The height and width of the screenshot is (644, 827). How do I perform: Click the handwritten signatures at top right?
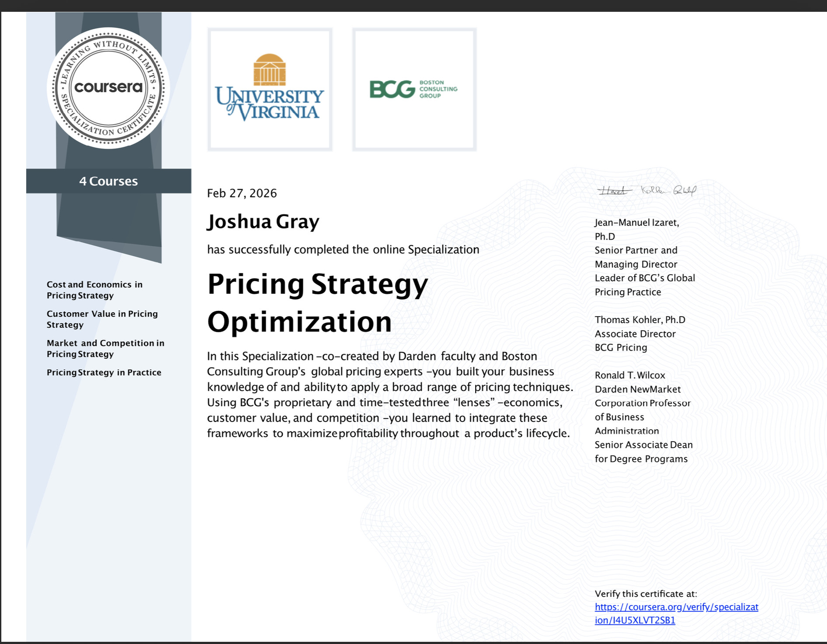647,191
